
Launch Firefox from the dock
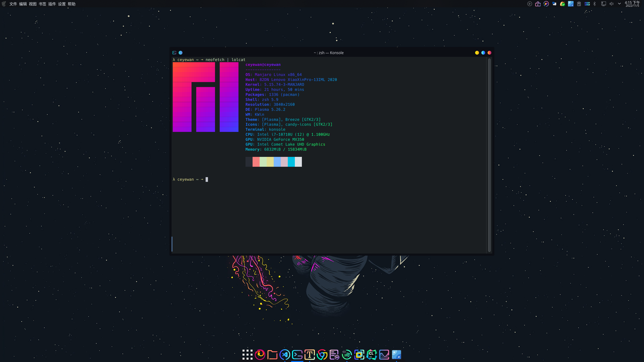coord(260,354)
